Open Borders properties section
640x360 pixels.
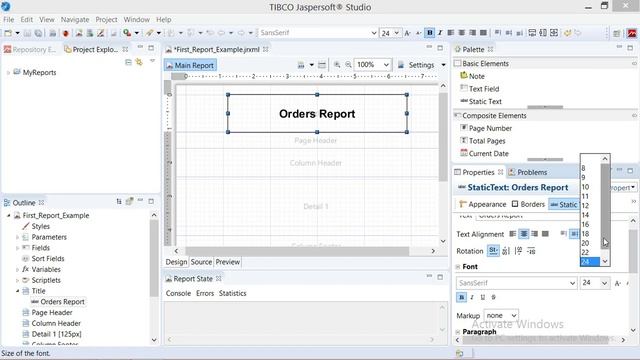point(528,204)
